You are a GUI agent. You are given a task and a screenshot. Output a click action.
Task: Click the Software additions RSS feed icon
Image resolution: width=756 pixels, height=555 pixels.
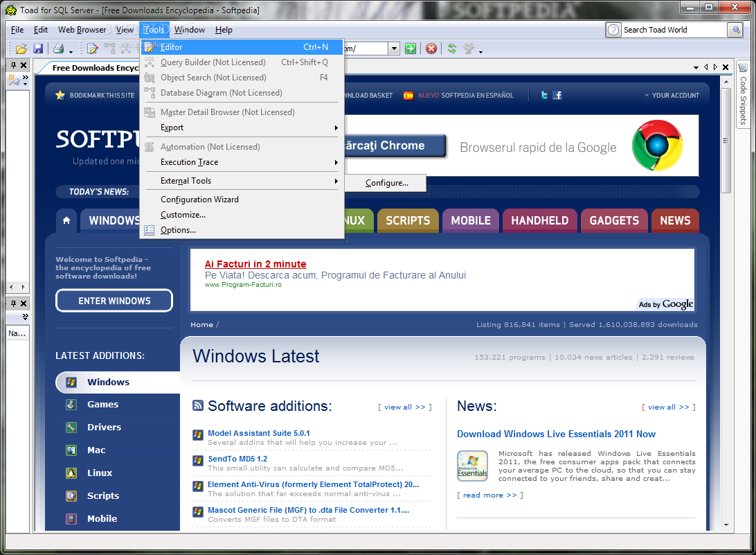pyautogui.click(x=198, y=405)
